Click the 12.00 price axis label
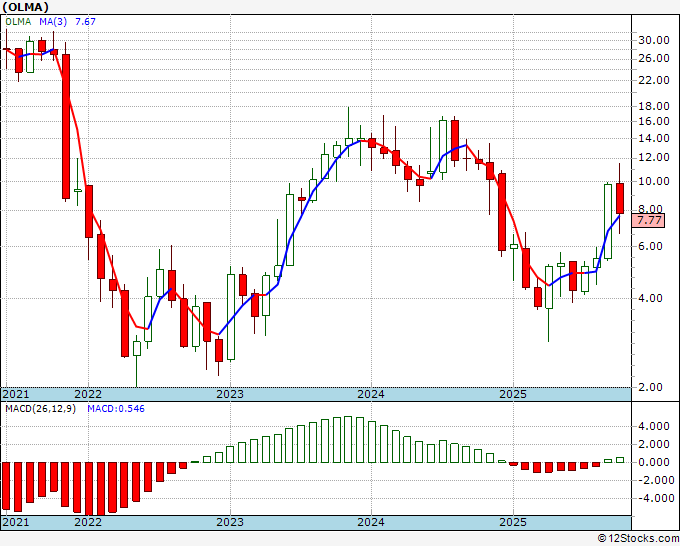 pyautogui.click(x=654, y=157)
